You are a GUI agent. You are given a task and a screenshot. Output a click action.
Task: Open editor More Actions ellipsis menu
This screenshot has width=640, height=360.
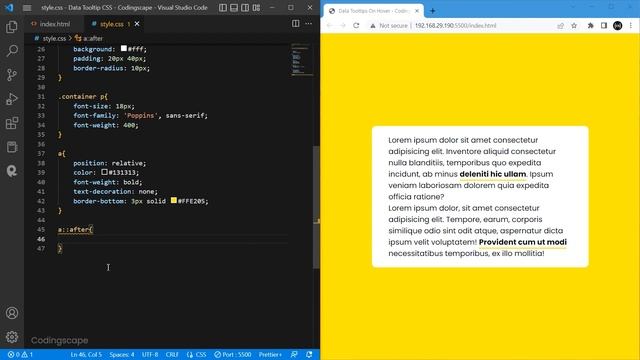click(309, 24)
